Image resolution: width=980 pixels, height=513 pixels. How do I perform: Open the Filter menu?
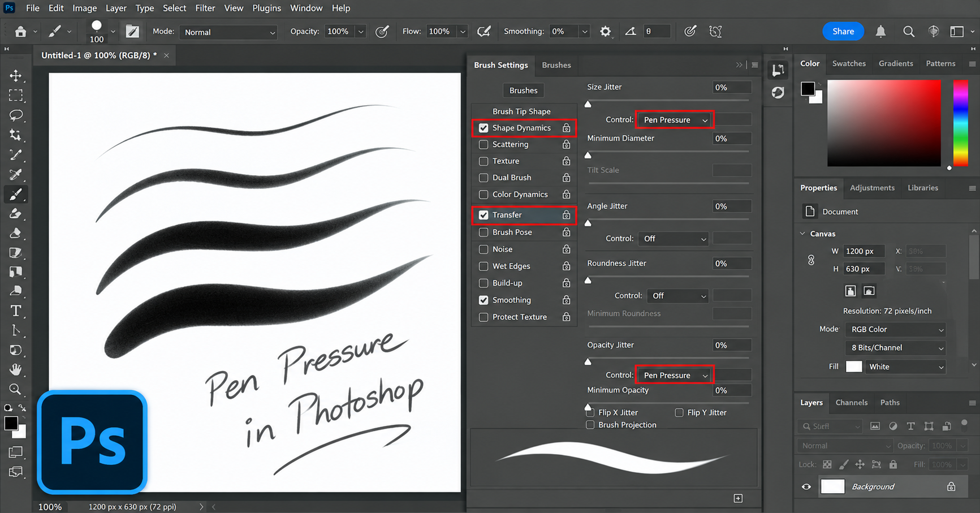(x=205, y=8)
